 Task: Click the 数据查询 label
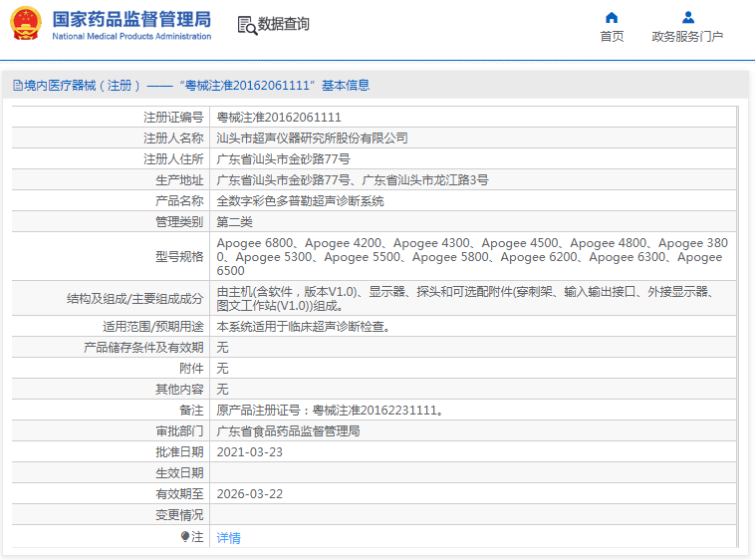(284, 24)
